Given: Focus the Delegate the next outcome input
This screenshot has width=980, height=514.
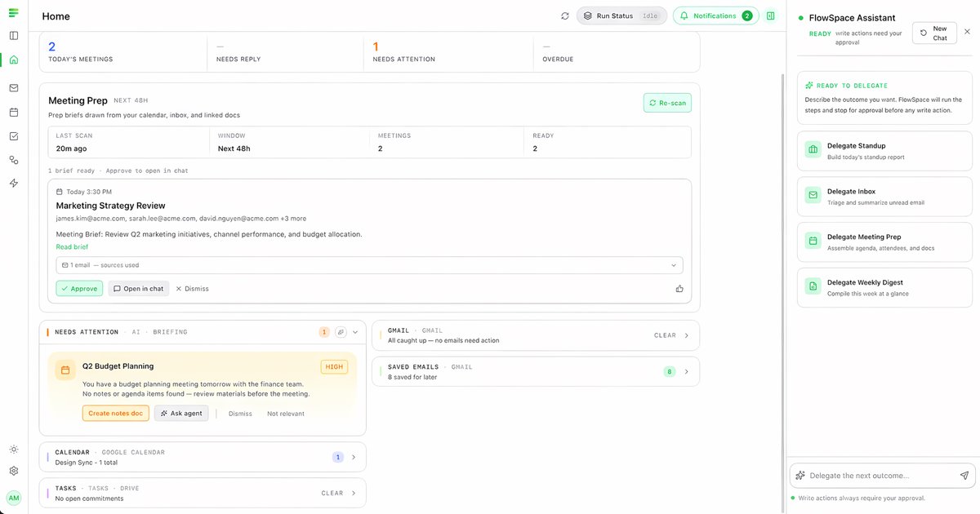Looking at the screenshot, I should point(882,476).
